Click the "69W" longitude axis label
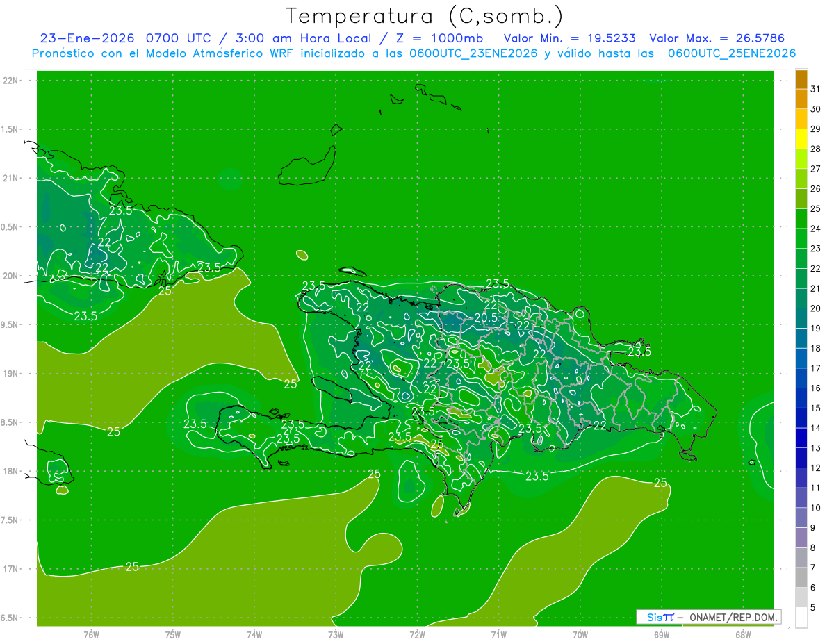 coord(662,634)
